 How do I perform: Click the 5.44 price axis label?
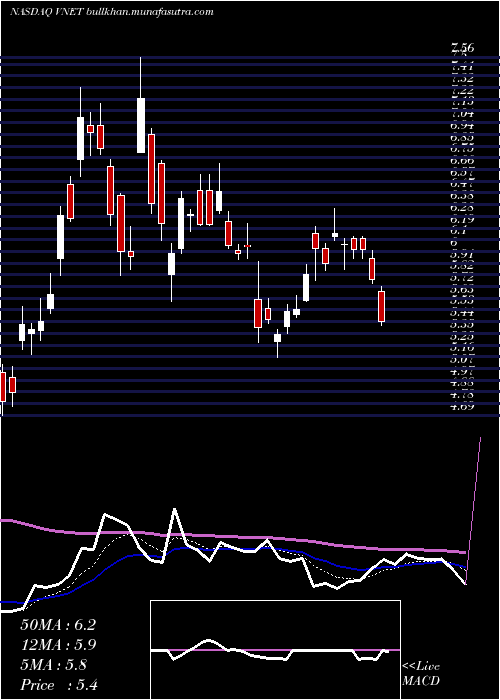462,313
